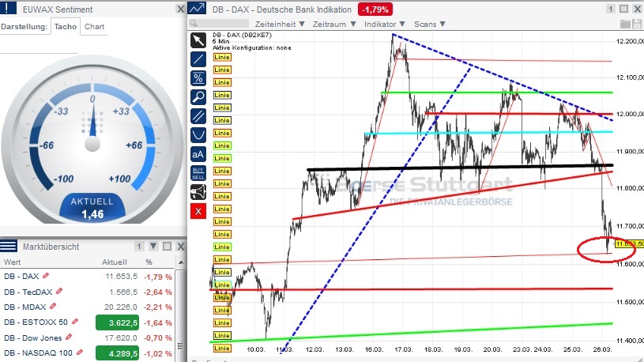
Task: Open the hamburger icon of Marktübersicht
Action: point(8,246)
